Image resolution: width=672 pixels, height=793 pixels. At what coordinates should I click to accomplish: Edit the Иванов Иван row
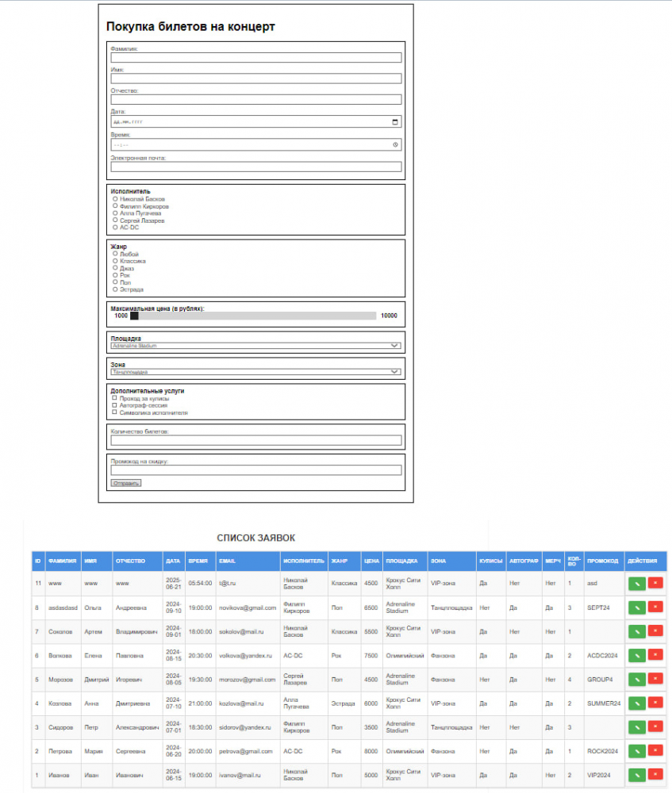click(636, 775)
